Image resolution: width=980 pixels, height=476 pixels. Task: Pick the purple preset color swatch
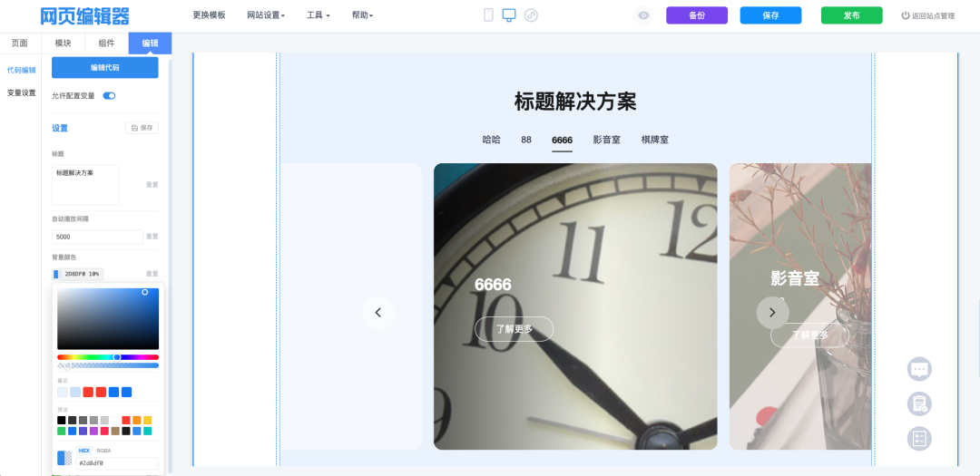(x=93, y=431)
